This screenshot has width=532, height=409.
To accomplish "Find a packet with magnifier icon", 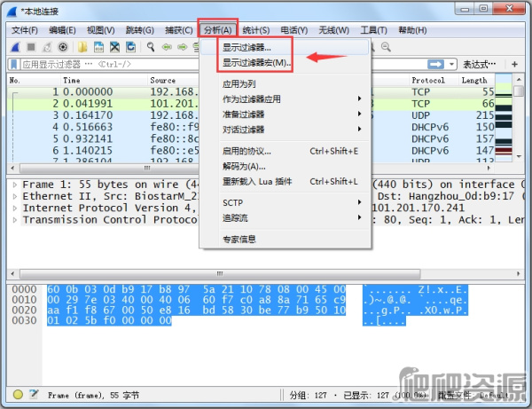I will tap(151, 47).
